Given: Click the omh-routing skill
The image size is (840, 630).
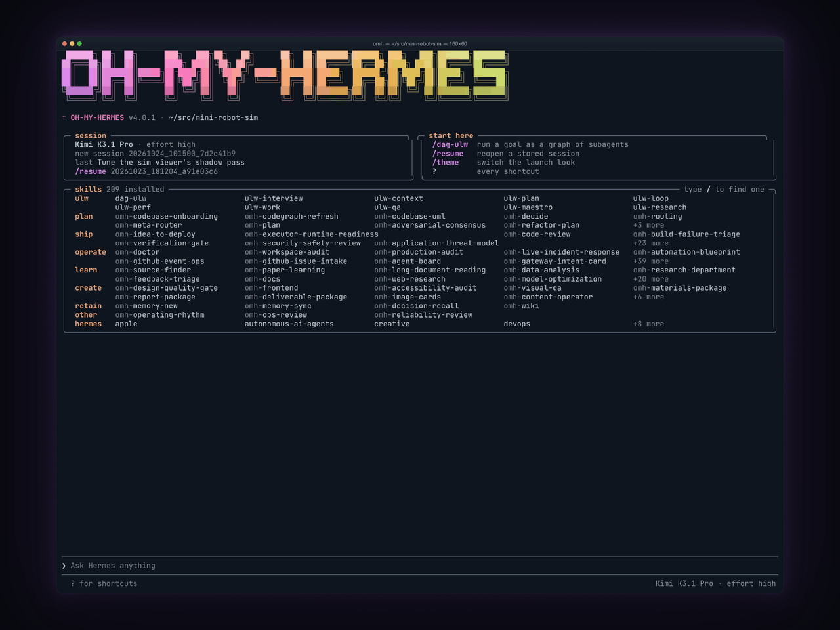Looking at the screenshot, I should point(658,217).
